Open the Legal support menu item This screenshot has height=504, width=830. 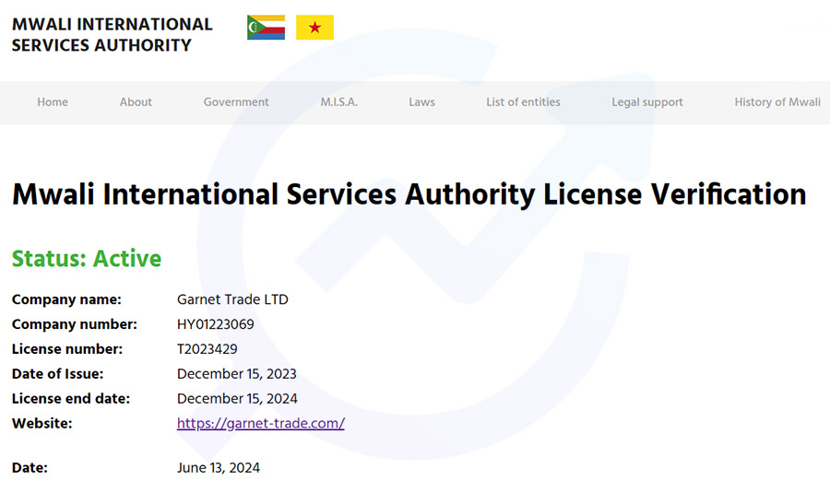(646, 102)
